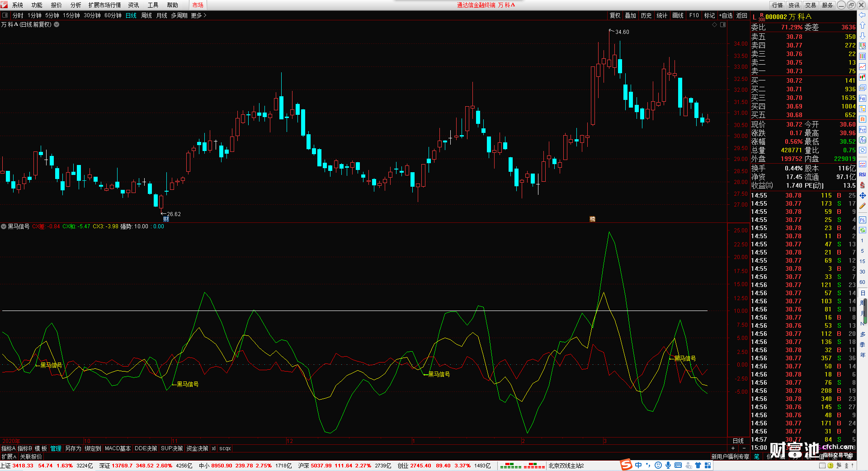Click the Sogou S input method icon

pos(626,465)
